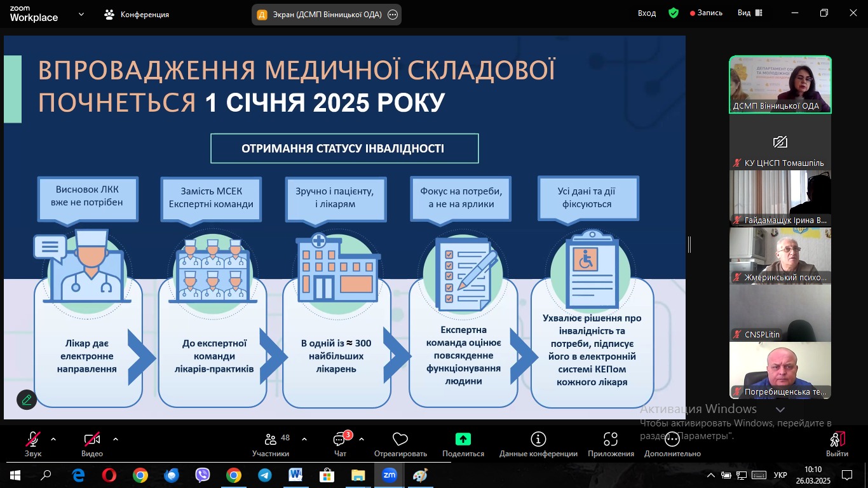Open Internet Explorer taskbar icon
This screenshot has width=868, height=488.
tap(78, 475)
